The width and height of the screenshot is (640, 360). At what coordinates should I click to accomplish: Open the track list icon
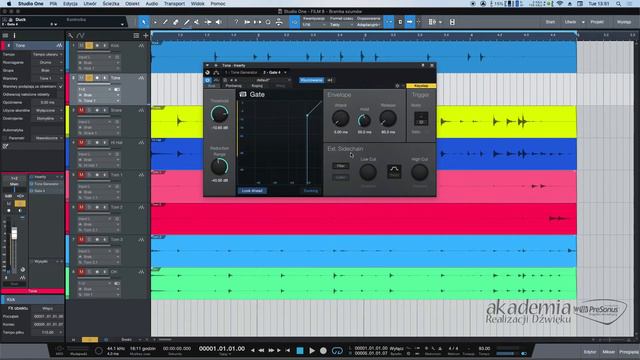(136, 36)
